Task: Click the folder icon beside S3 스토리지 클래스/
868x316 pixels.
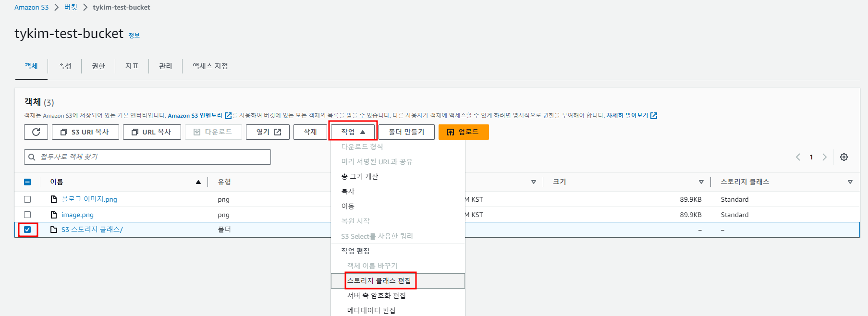Action: (x=54, y=230)
